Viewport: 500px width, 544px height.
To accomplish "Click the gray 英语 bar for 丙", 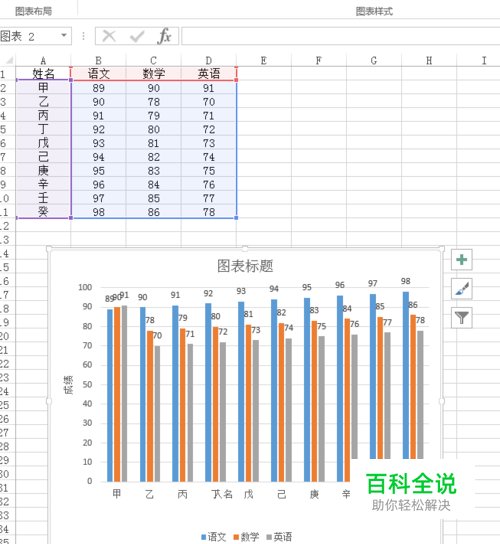I will [x=190, y=413].
